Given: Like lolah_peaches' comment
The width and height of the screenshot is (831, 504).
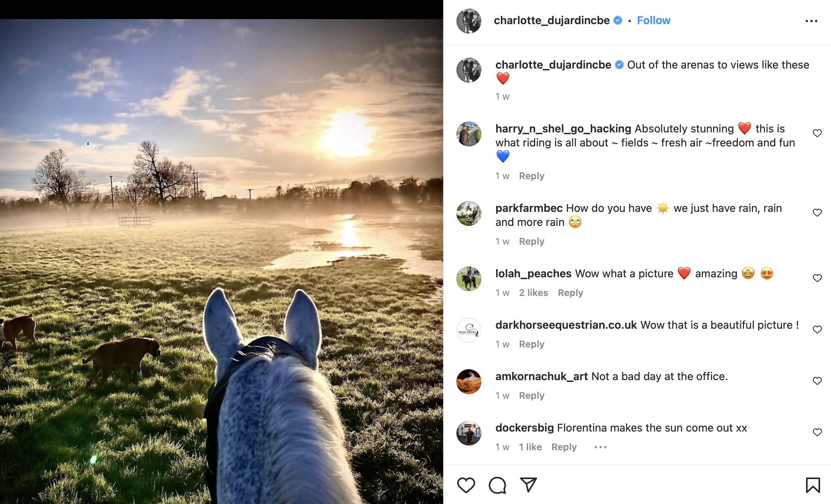Looking at the screenshot, I should [817, 278].
